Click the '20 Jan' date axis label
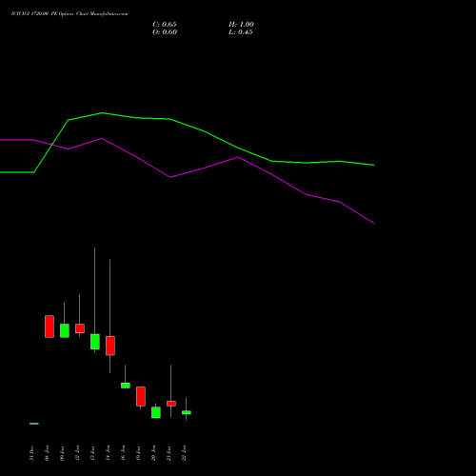476x476 pixels. (x=153, y=453)
